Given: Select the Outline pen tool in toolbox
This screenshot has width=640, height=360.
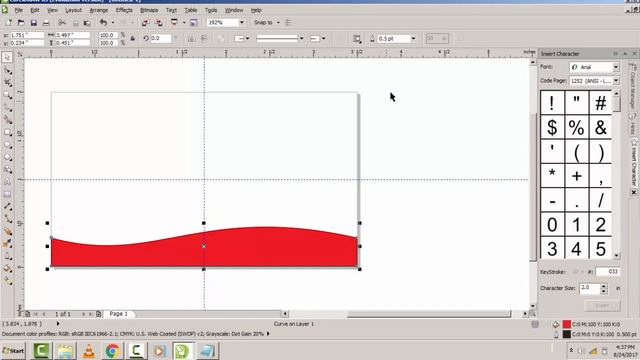Looking at the screenshot, I should [x=7, y=256].
